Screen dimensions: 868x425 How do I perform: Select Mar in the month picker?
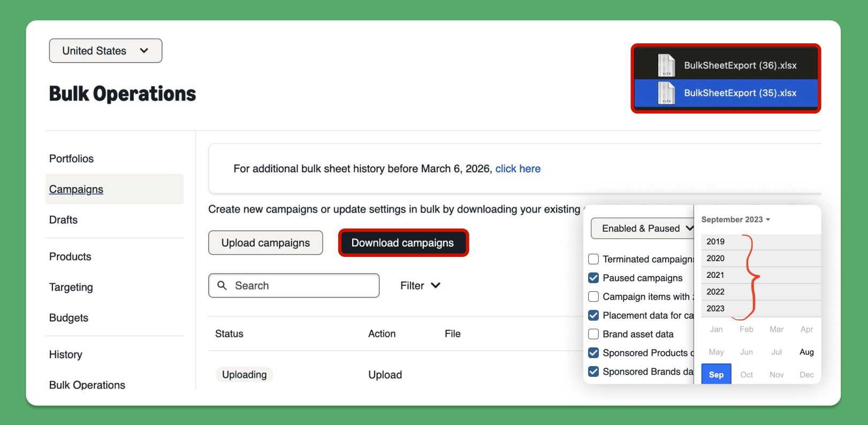pyautogui.click(x=776, y=330)
